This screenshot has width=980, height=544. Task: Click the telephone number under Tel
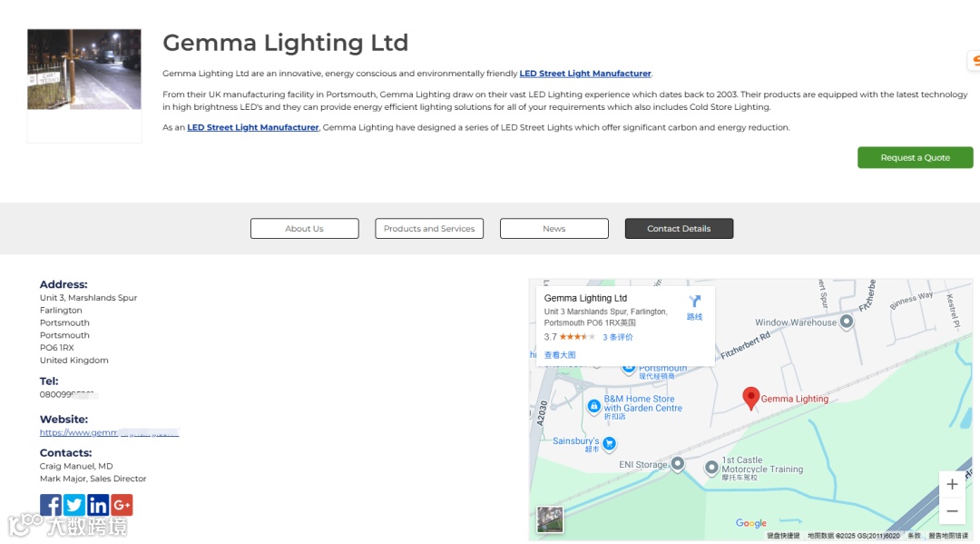click(x=69, y=394)
